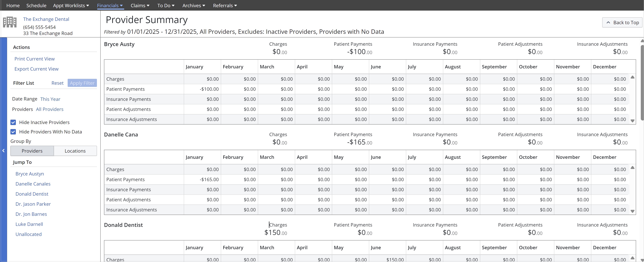Click Bryce Austy Patient Payments total -$100.00

359,52
